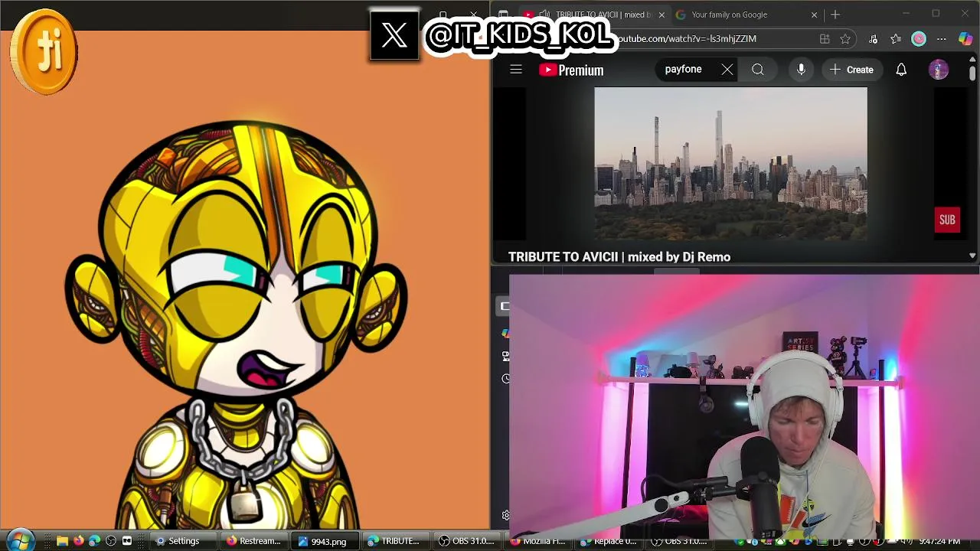Mute the tab audio speaker icon
This screenshot has height=551, width=980.
(544, 15)
